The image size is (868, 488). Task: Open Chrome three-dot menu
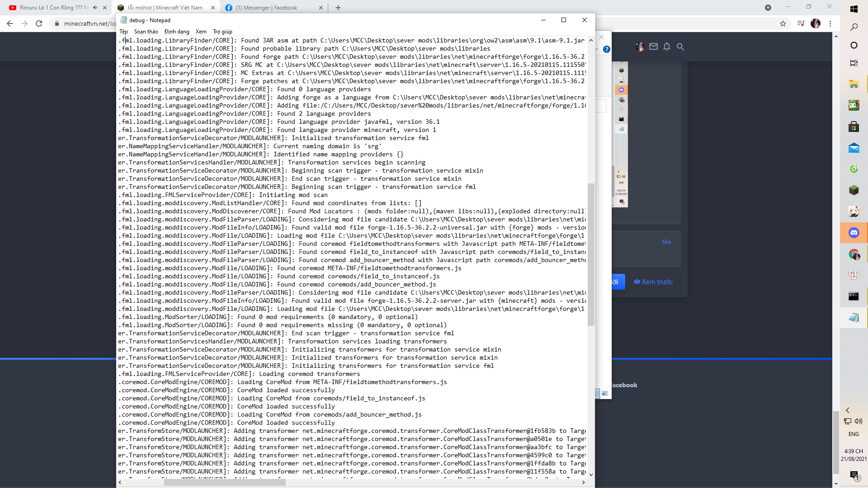830,23
